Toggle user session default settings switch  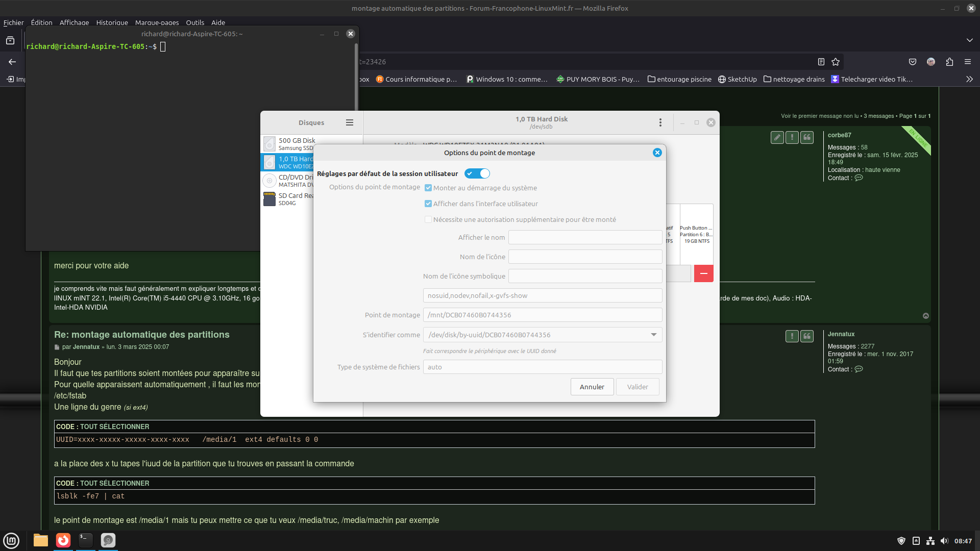point(477,173)
